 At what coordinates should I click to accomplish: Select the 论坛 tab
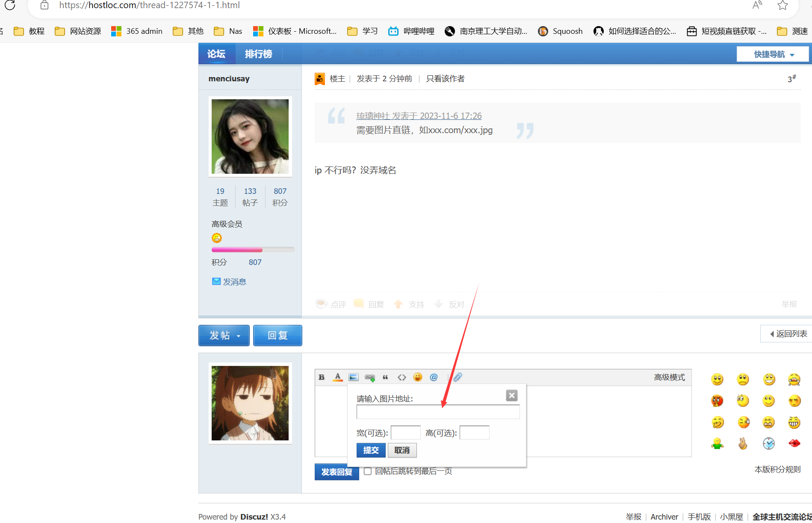(216, 54)
